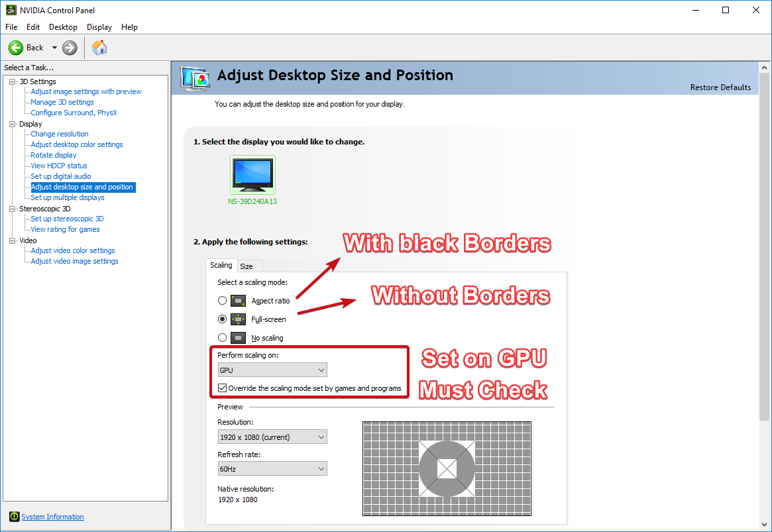
Task: Open Adjust image settings with preview
Action: (x=86, y=91)
